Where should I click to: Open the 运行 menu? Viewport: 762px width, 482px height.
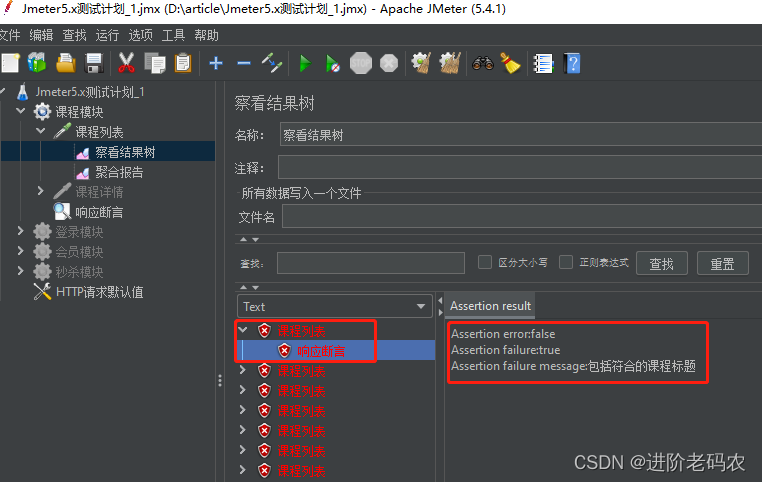[x=107, y=35]
